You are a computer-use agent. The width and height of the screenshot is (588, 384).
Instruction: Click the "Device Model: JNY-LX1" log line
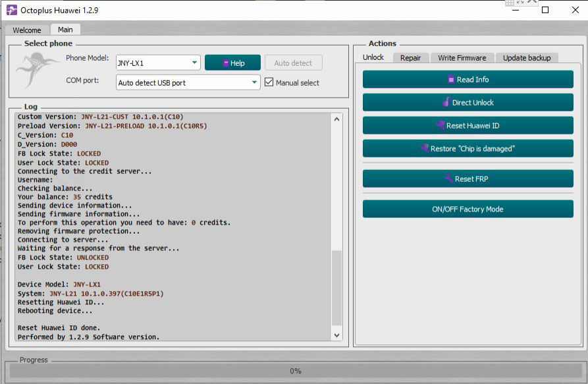tap(59, 285)
